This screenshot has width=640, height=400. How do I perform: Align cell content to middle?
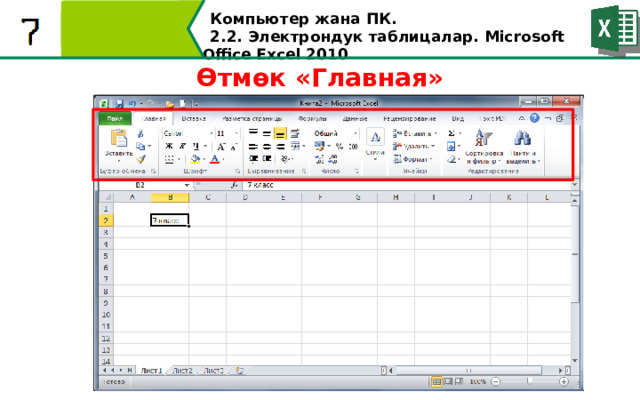267,133
